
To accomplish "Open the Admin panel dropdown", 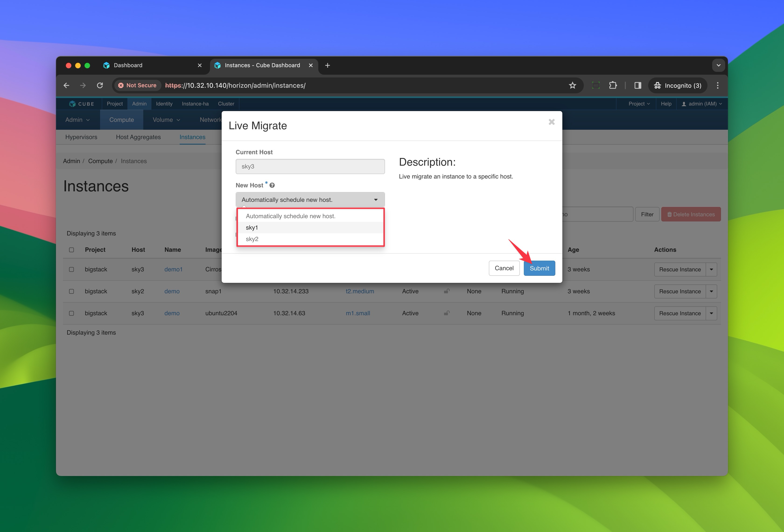I will [x=78, y=120].
